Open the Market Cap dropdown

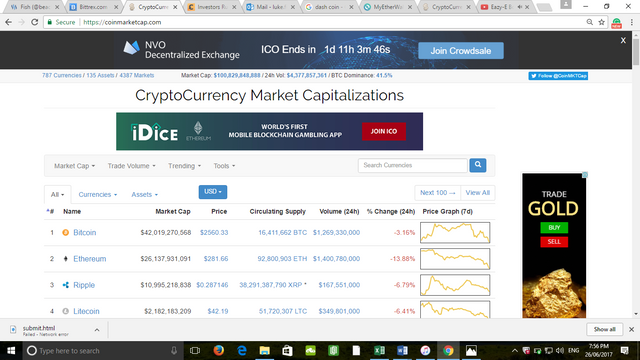click(x=74, y=166)
